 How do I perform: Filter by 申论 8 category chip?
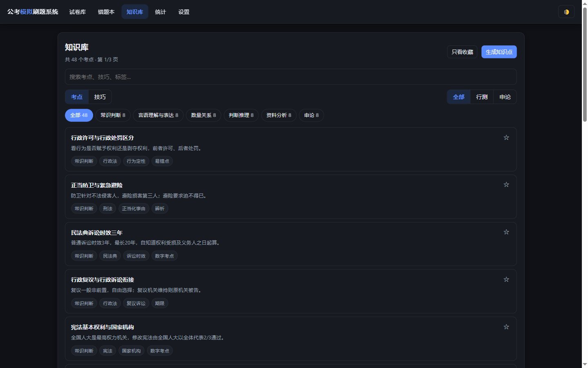pos(312,115)
